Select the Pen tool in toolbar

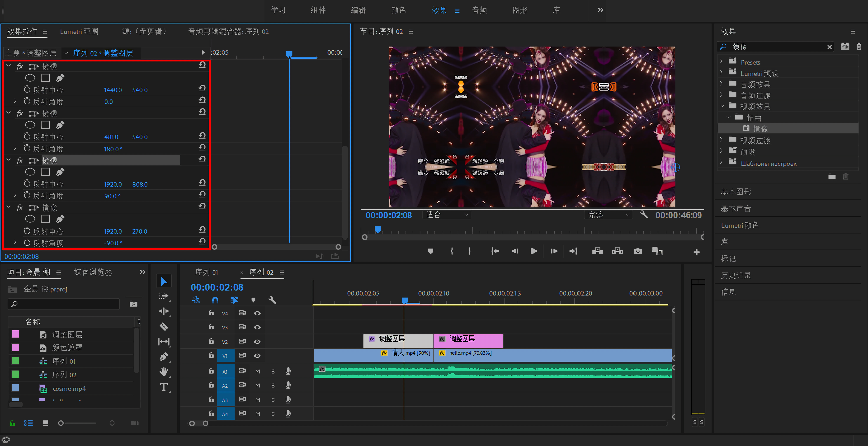164,357
